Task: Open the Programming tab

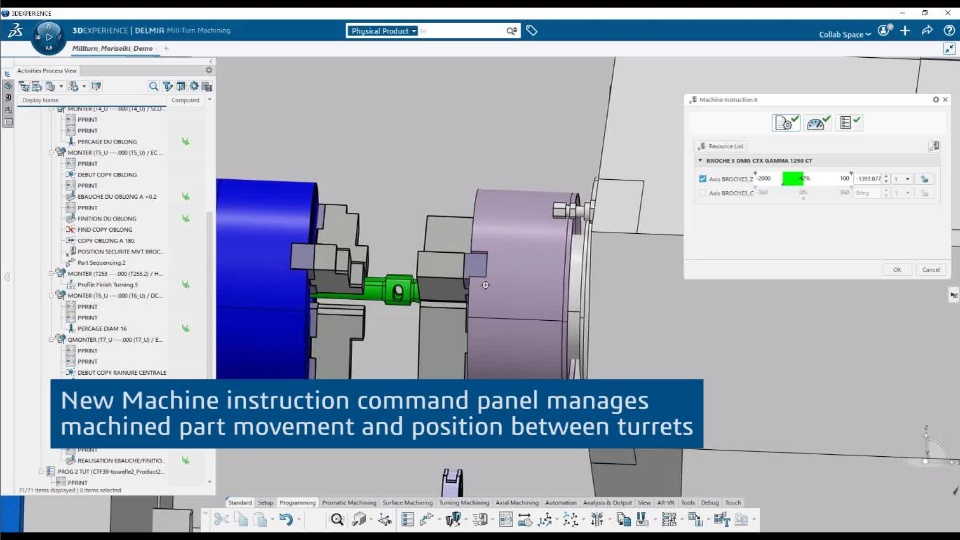Action: (298, 503)
